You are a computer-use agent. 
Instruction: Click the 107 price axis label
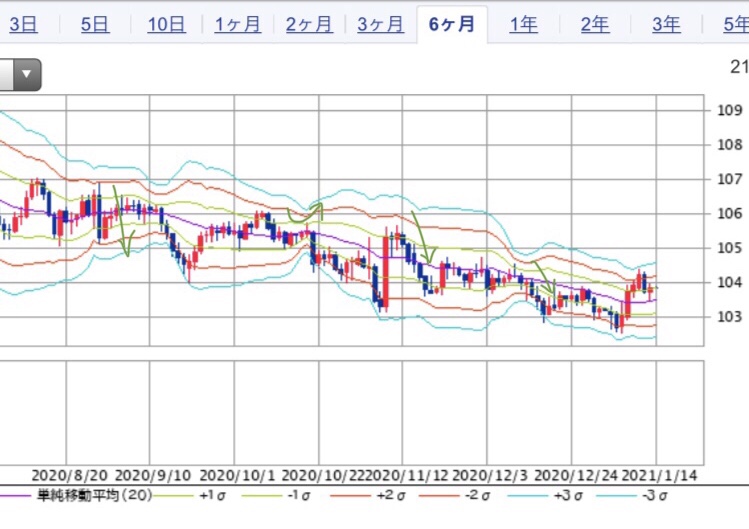[x=730, y=179]
